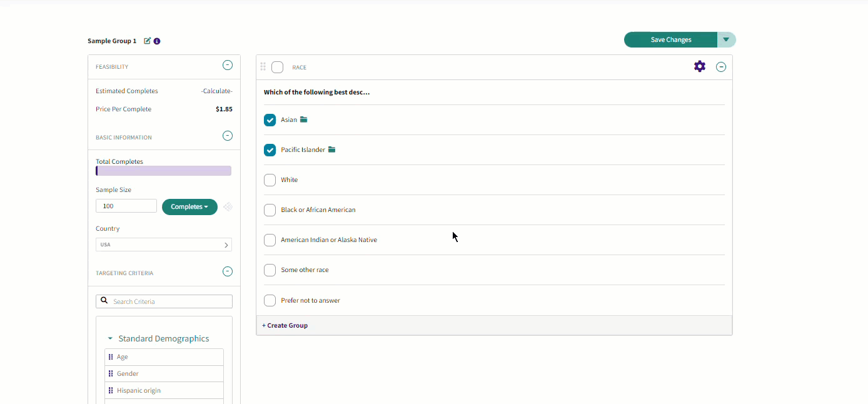
Task: Open the Completes dropdown
Action: pos(189,207)
